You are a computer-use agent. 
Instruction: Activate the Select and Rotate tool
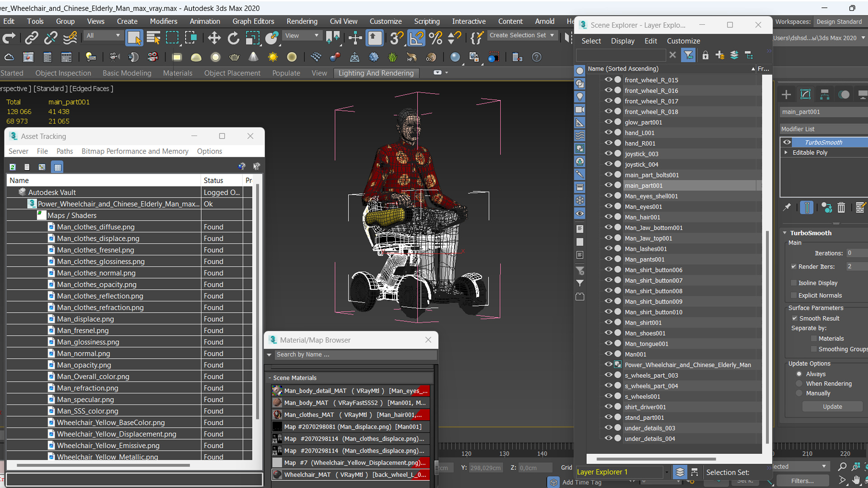(233, 38)
